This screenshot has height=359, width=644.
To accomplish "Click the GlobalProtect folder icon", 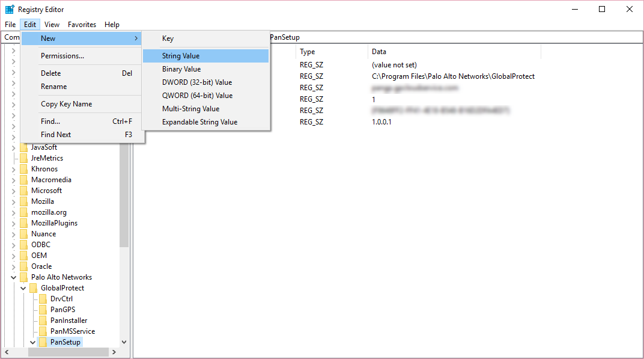I will [x=33, y=288].
